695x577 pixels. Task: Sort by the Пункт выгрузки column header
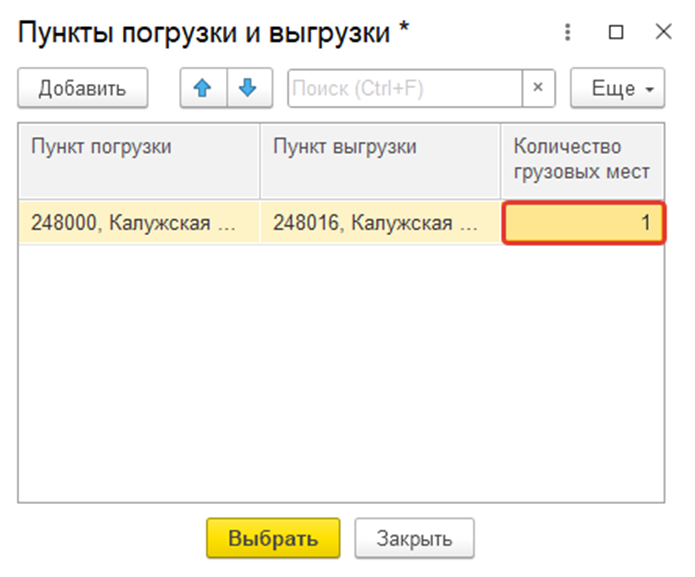click(x=380, y=161)
